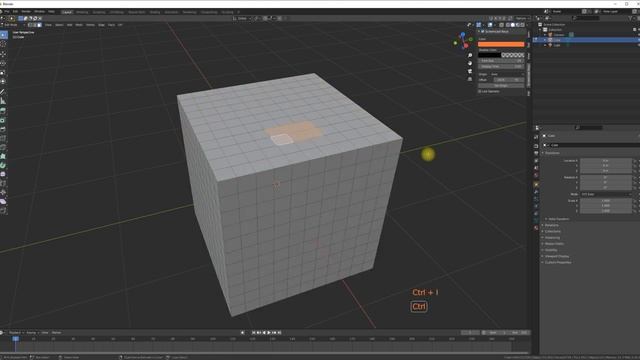Click the Screencast Keys Font Size field

501,61
